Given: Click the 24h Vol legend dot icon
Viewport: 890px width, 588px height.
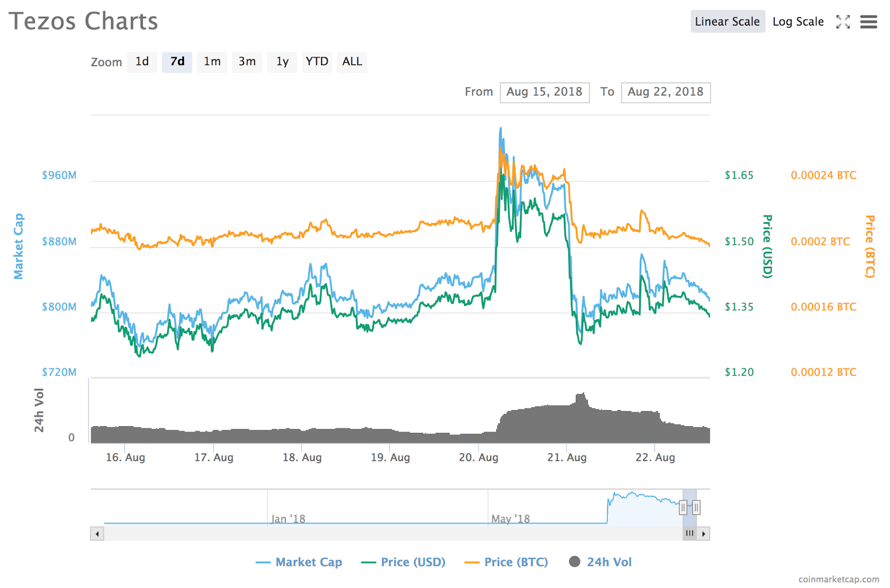Looking at the screenshot, I should (x=575, y=562).
